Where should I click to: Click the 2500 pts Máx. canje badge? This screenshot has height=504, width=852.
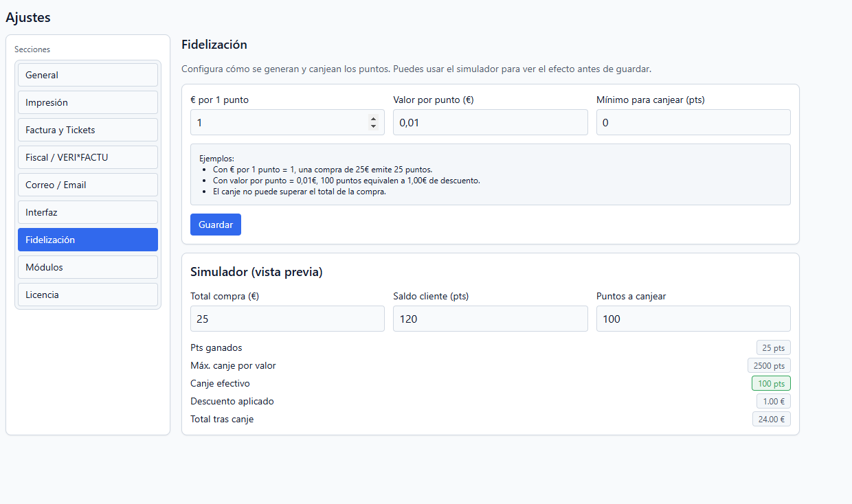click(x=769, y=365)
